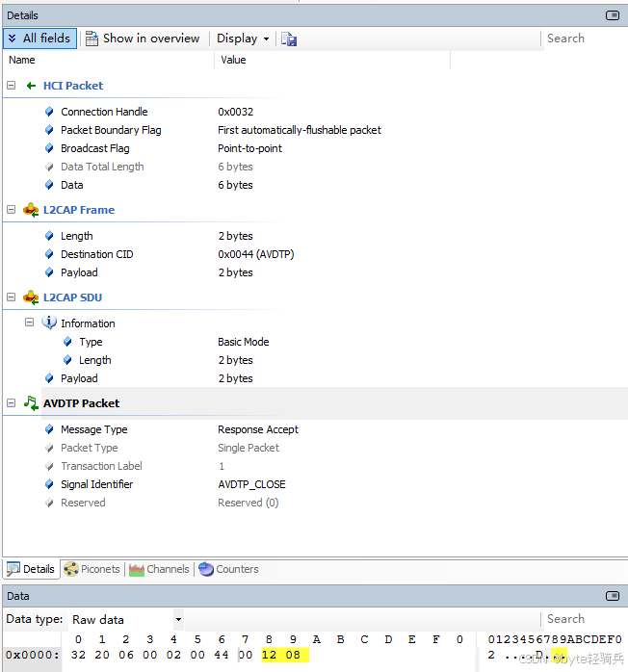Click hex byte 32 in raw data
Viewport: 628px width, 672px height.
(x=78, y=655)
